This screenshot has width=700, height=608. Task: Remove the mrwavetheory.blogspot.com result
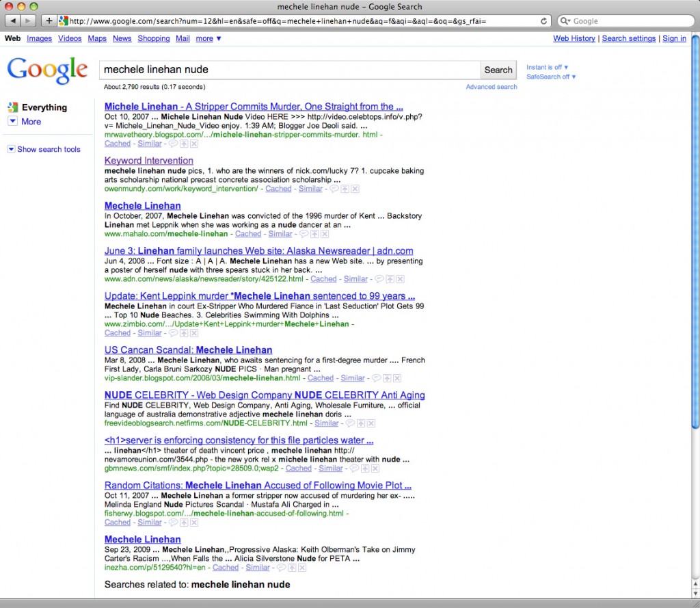(194, 144)
